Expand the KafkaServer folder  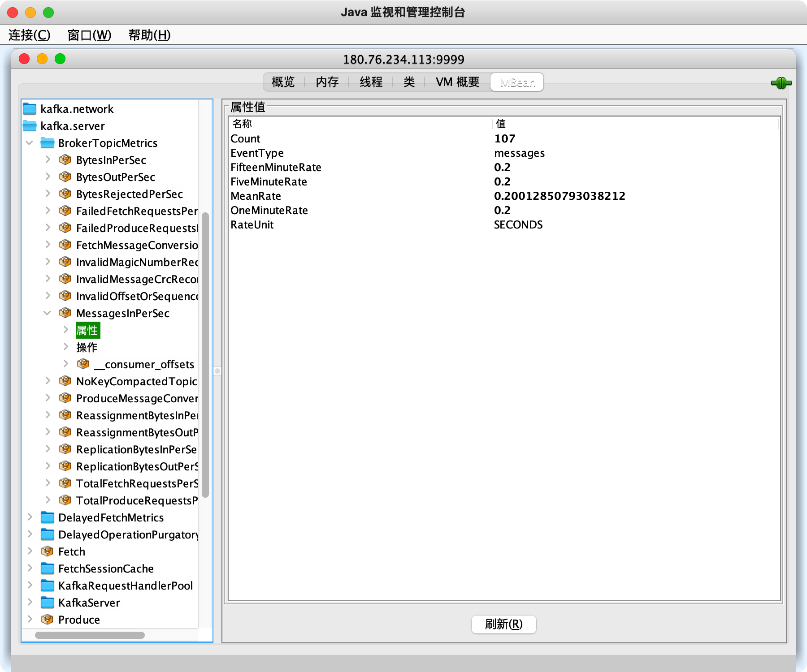pos(30,603)
